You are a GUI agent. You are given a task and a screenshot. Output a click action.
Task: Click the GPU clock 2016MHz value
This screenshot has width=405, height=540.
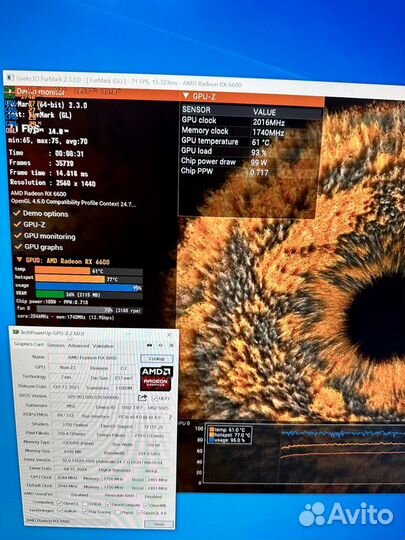coord(268,123)
